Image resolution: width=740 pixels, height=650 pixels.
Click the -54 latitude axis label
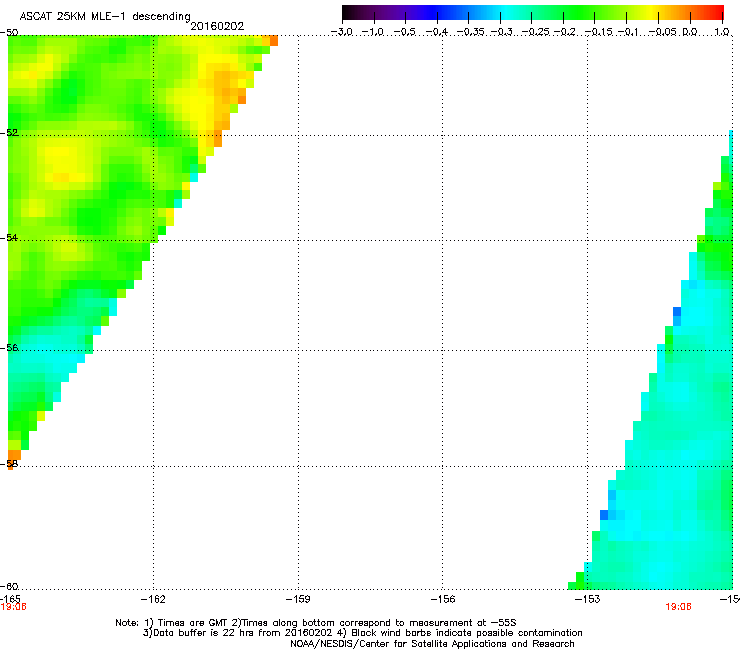pos(9,237)
